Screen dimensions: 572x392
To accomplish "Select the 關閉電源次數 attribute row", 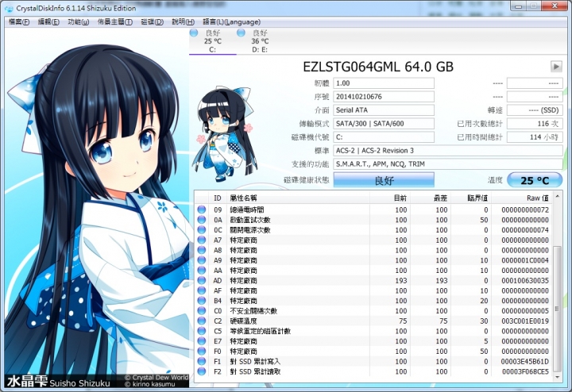I will coord(374,230).
